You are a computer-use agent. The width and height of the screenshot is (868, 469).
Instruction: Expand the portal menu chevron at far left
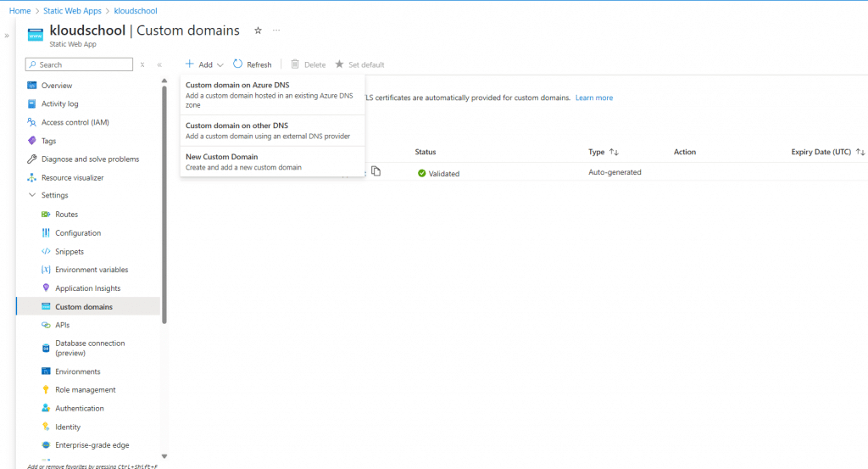pyautogui.click(x=7, y=36)
